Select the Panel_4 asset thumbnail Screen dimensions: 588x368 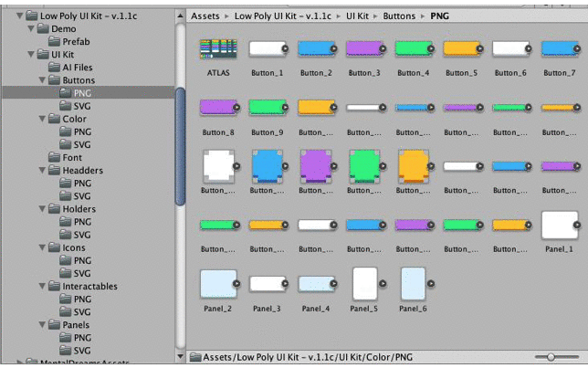click(315, 284)
